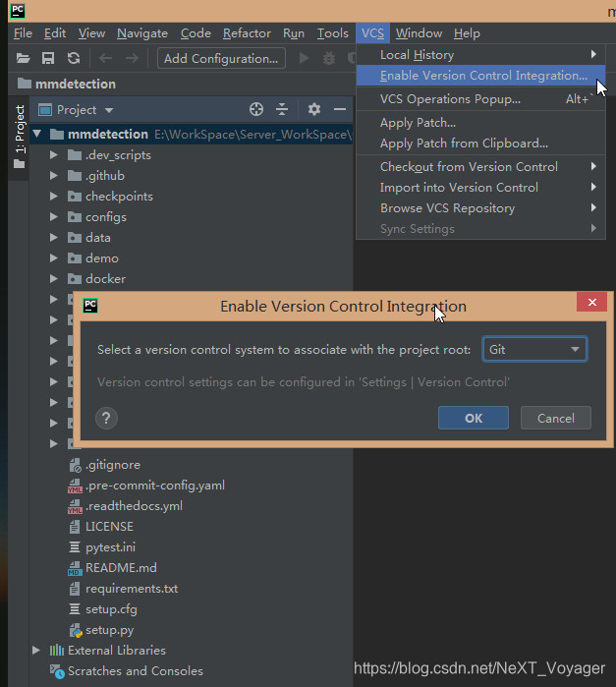
Task: Click the Back navigation arrow
Action: pos(105,58)
